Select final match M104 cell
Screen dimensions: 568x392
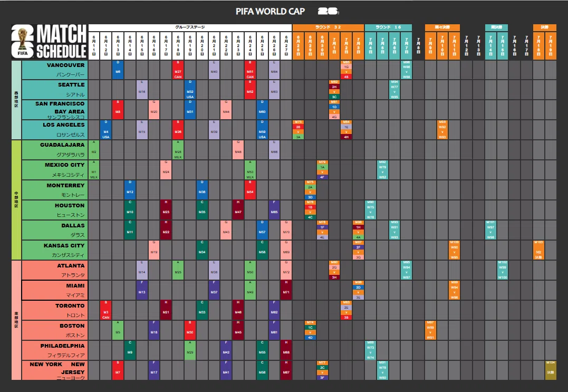tap(551, 370)
